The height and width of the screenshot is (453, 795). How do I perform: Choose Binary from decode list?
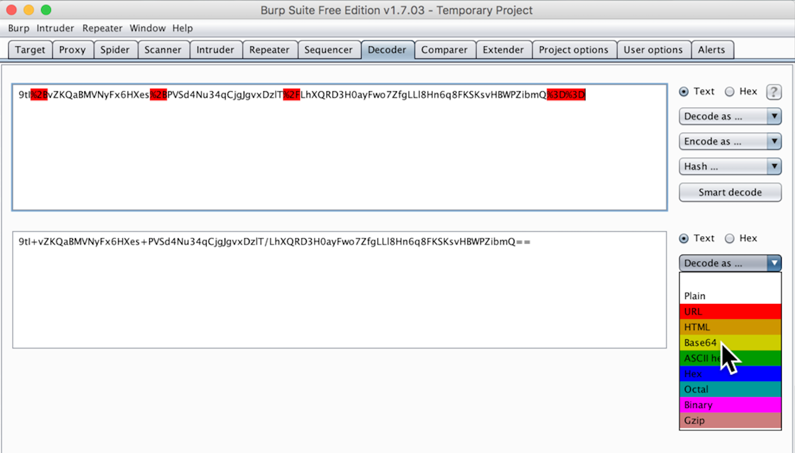pos(730,405)
